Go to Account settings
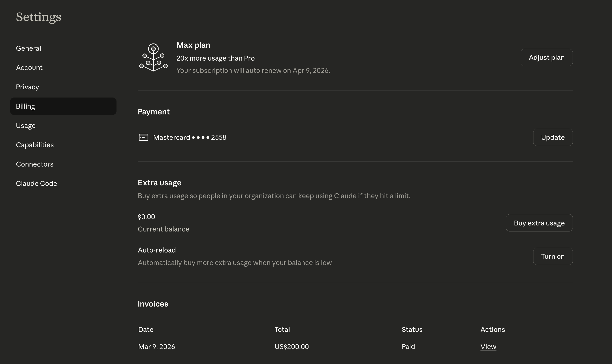 [x=29, y=68]
